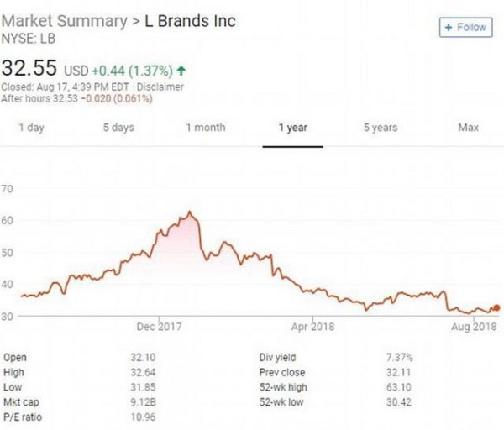Click the Apr 2018 axis marker

pos(312,327)
